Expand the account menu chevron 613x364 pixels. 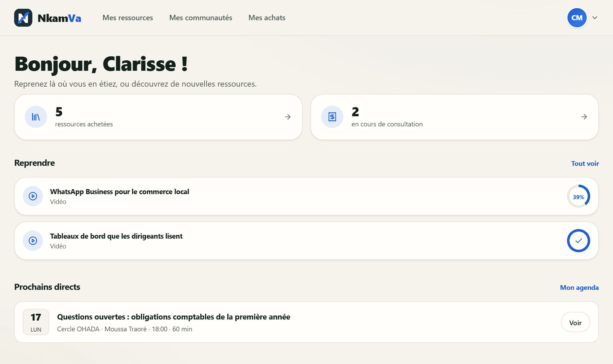coord(595,18)
